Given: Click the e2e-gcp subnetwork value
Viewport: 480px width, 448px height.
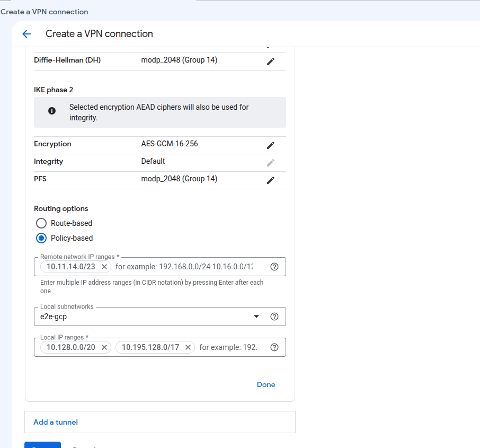Looking at the screenshot, I should point(54,317).
